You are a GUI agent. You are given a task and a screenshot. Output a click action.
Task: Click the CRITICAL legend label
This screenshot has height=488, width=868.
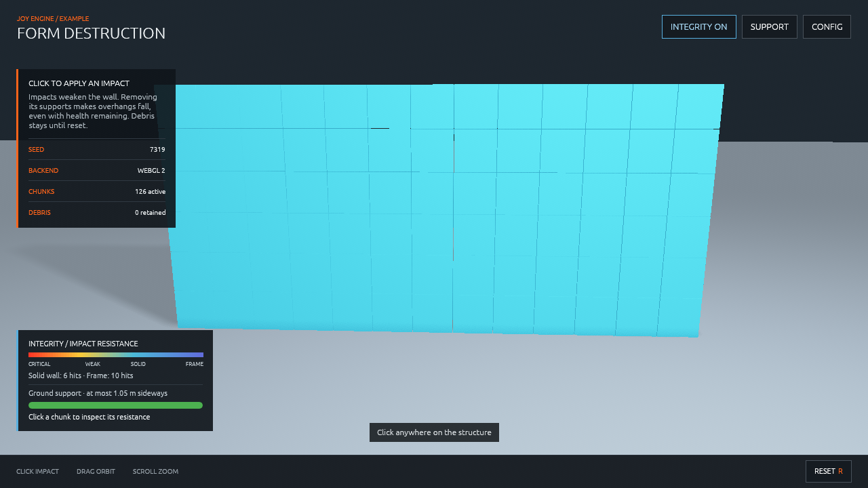[x=39, y=364]
